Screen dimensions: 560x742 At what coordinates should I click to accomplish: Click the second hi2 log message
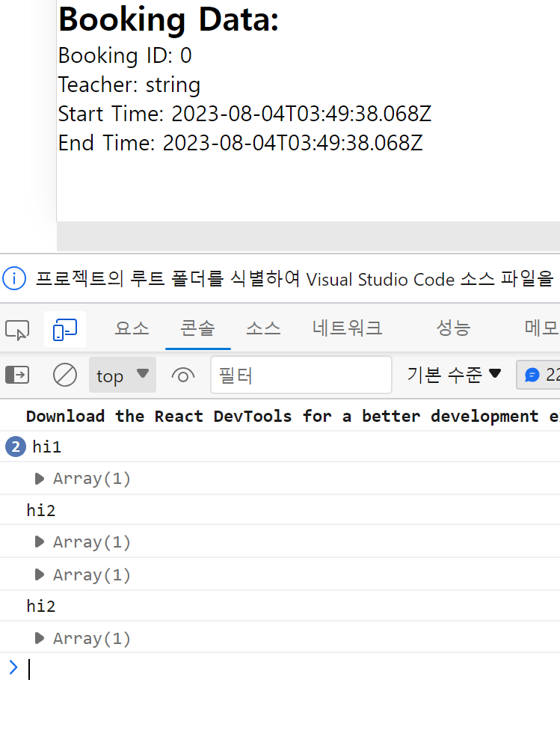point(41,606)
